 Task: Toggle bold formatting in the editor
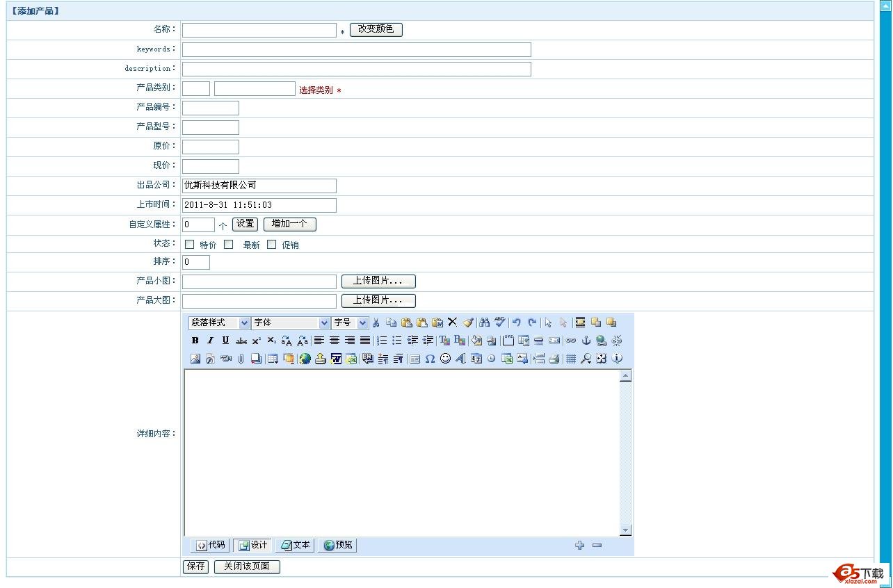[x=195, y=340]
